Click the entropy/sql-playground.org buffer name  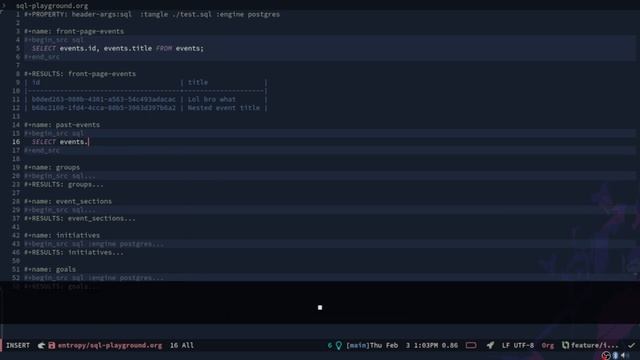110,345
